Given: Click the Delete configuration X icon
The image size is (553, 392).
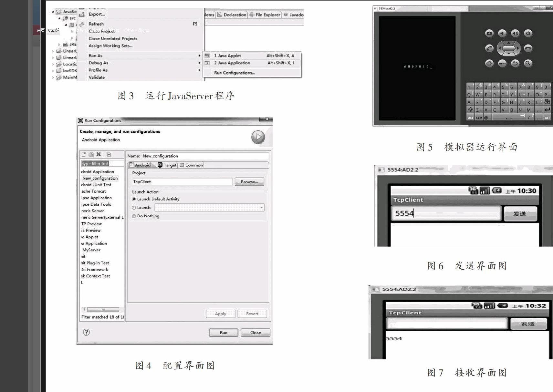Looking at the screenshot, I should point(99,154).
